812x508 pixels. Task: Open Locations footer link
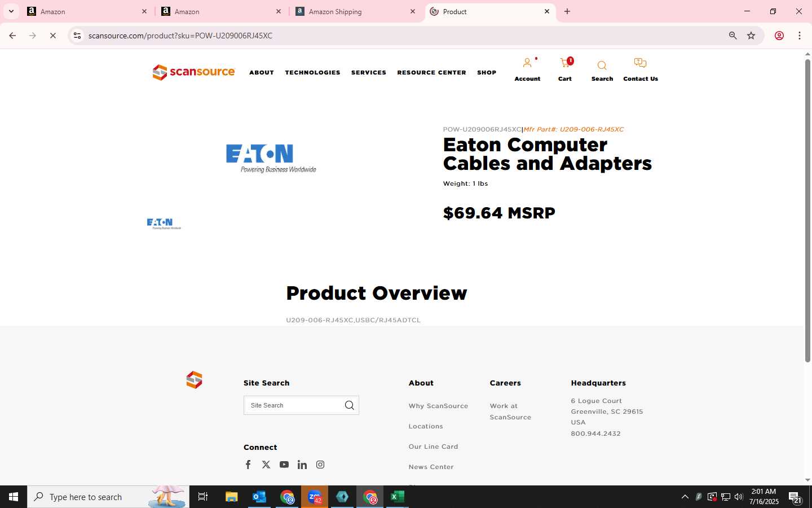point(426,426)
